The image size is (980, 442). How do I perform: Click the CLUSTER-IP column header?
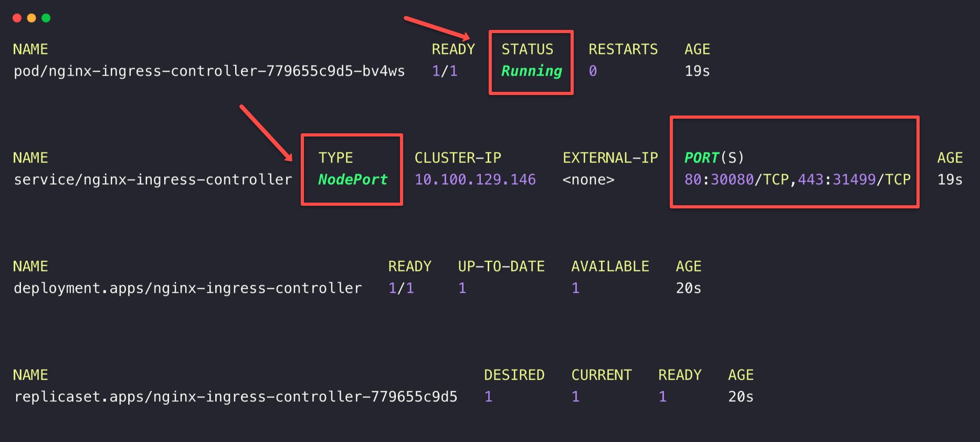[458, 158]
